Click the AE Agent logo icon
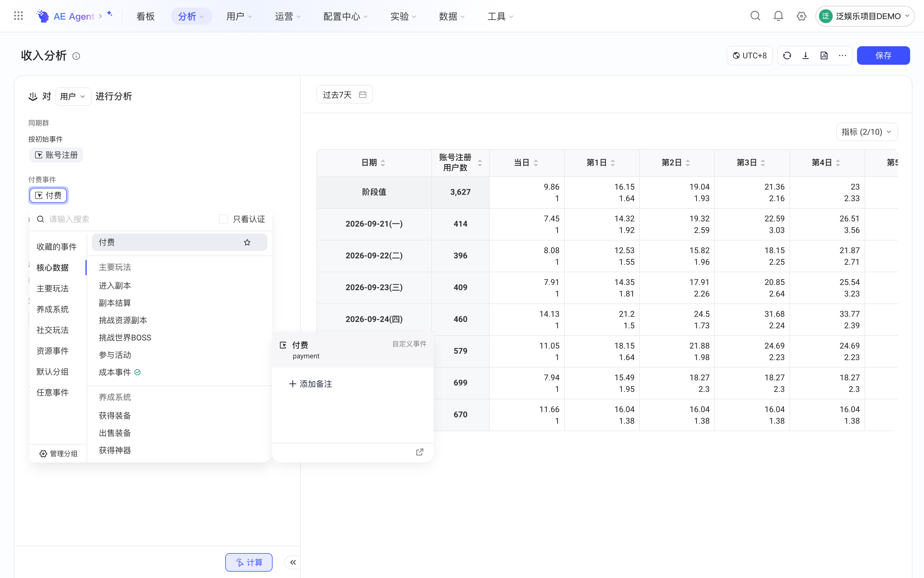This screenshot has width=924, height=578. [x=42, y=16]
